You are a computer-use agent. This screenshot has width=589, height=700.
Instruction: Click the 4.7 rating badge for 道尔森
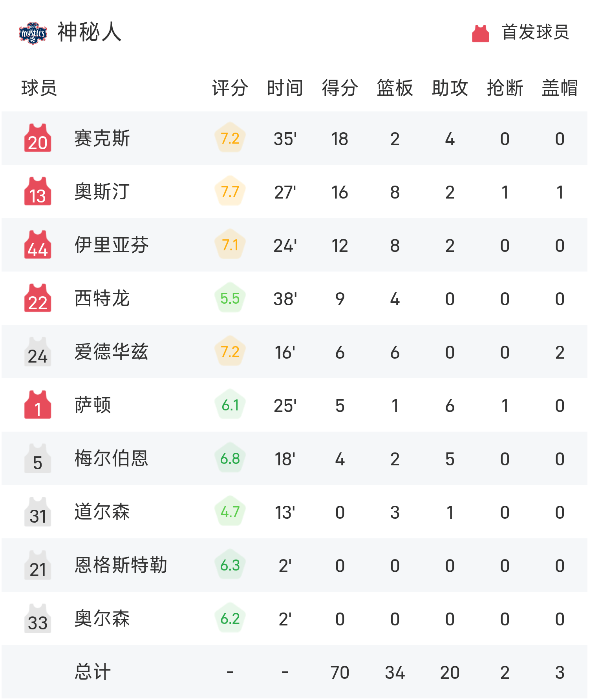click(230, 512)
